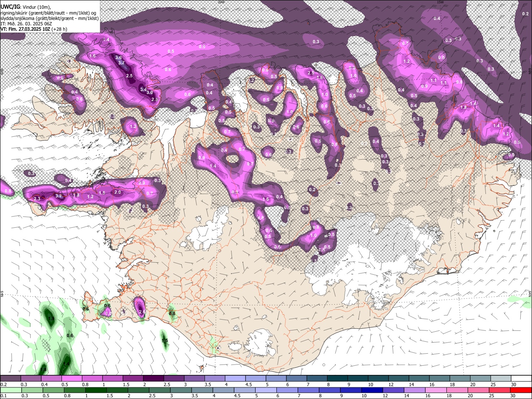Pick the mauve snow swatch labeled 0.3
The height and width of the screenshot is (399, 532).
pos(31,379)
